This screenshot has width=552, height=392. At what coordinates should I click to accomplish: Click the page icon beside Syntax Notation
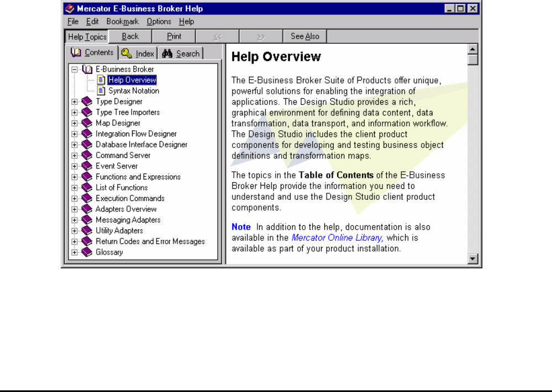pos(101,91)
